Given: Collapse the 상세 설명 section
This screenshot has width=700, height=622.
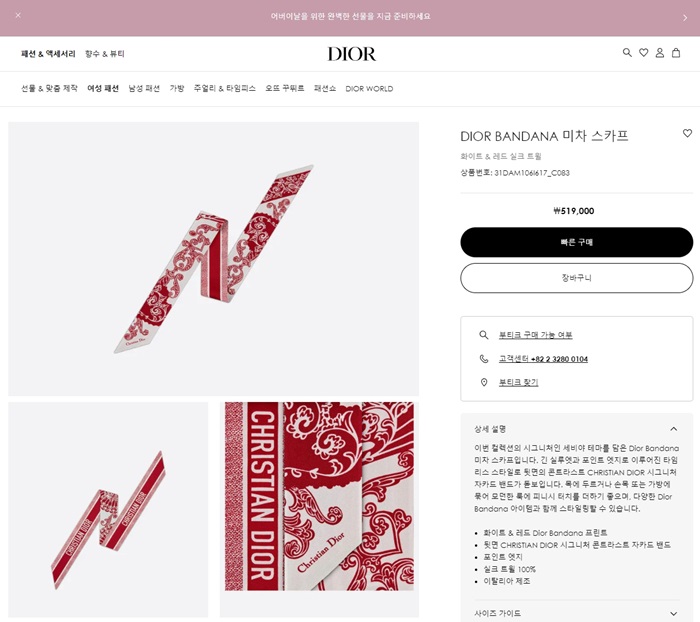Looking at the screenshot, I should tap(674, 429).
